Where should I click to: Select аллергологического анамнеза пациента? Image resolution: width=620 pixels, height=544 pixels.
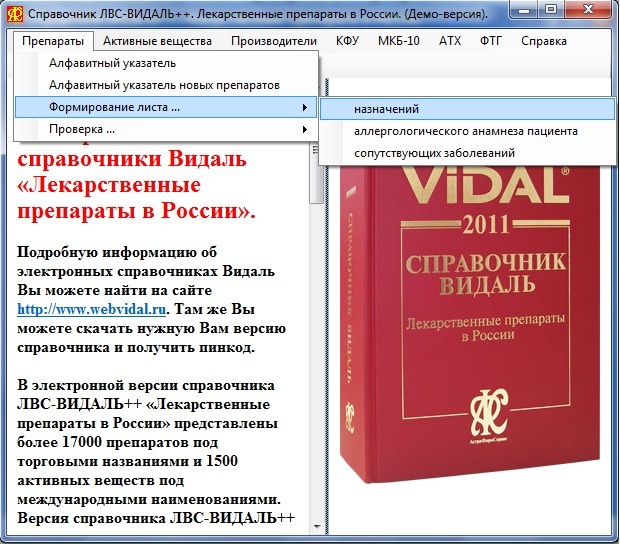pos(468,131)
